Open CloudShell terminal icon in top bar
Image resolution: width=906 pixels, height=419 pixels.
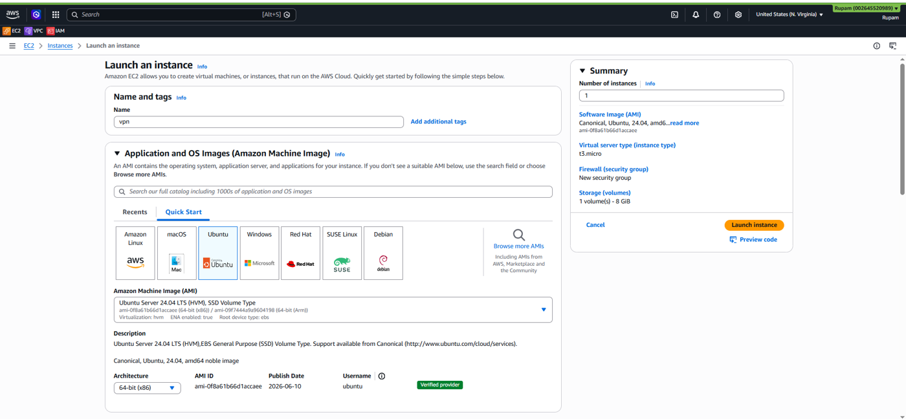pyautogui.click(x=674, y=14)
